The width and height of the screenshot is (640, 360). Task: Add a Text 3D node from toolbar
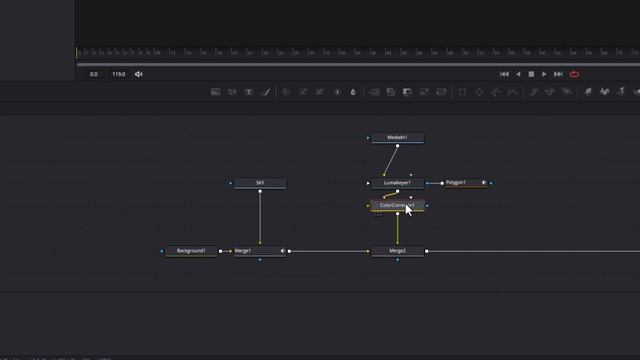click(621, 92)
